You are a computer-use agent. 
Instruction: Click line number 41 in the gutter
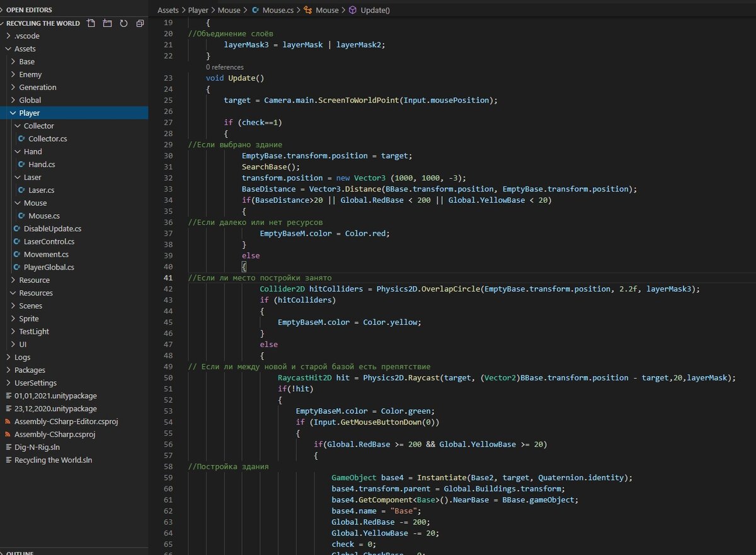pos(168,278)
